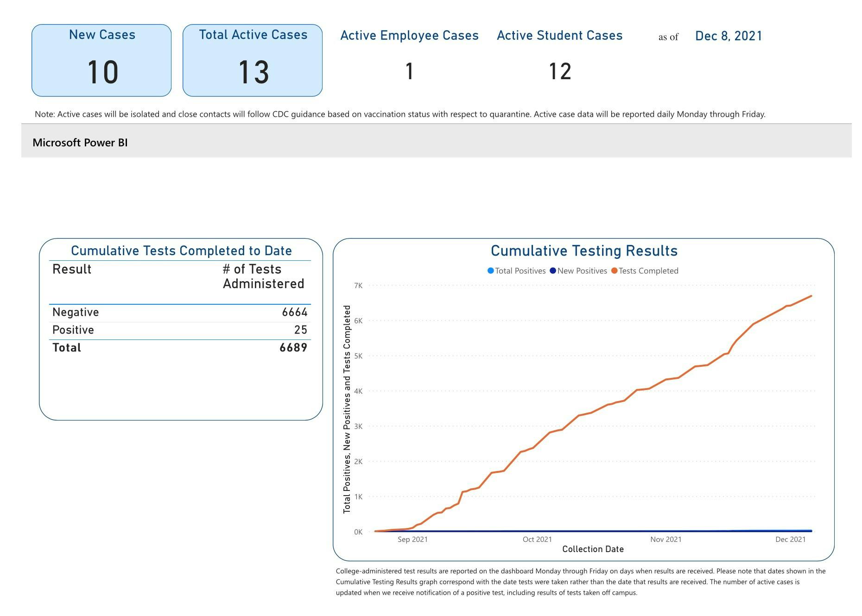Click the Tests Completed legend dot
Viewport: 862px width, 616px height.
point(615,270)
